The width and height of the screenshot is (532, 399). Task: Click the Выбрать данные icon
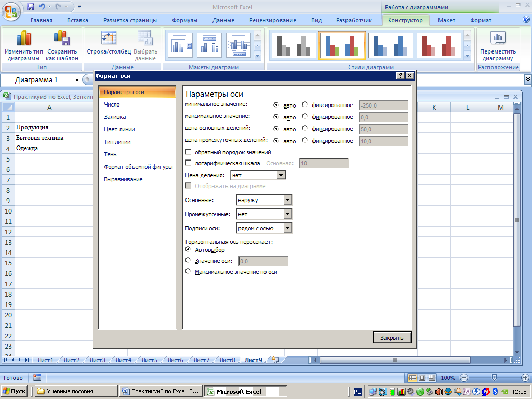tap(145, 38)
